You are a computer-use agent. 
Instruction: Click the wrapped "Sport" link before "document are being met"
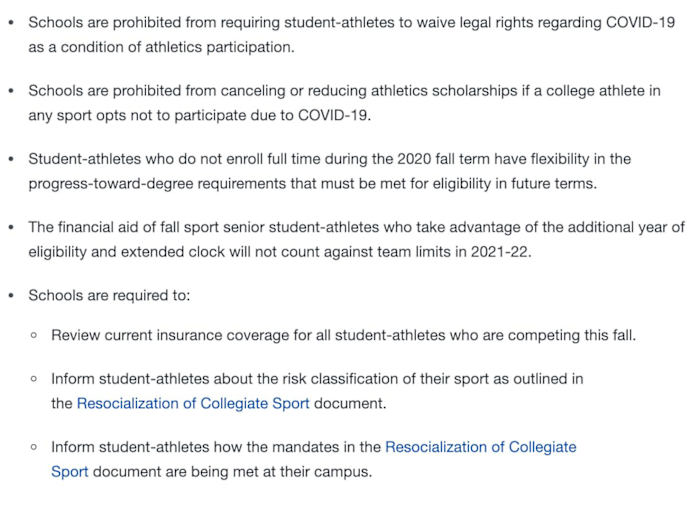[70, 471]
